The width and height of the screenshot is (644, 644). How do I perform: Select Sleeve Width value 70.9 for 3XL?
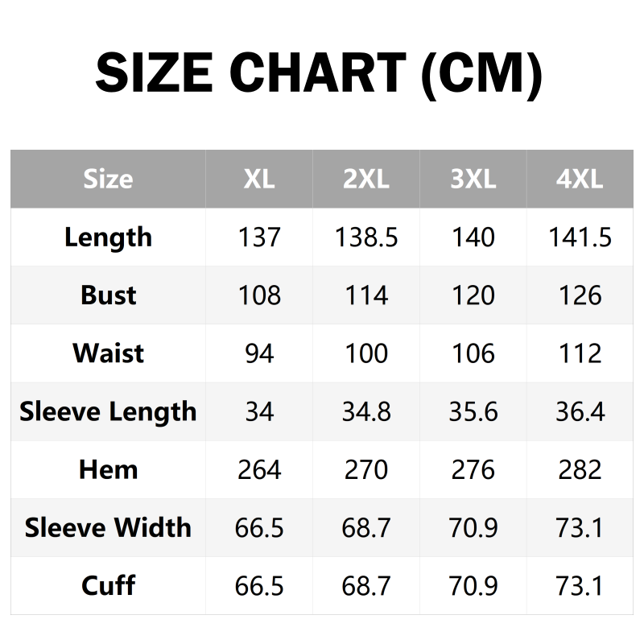point(473,527)
